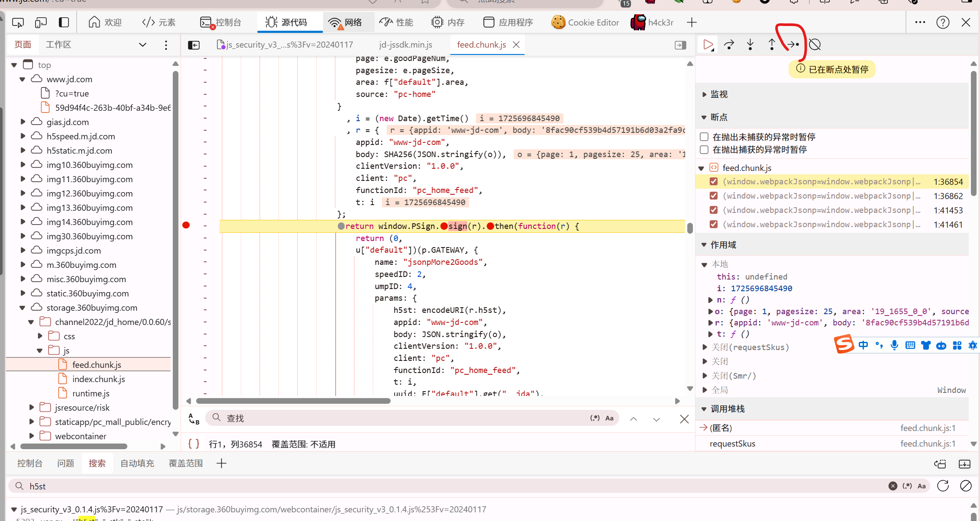Viewport: 980px width, 521px height.
Task: Open the 覆盖范围 coverage drawer tab
Action: [x=185, y=463]
